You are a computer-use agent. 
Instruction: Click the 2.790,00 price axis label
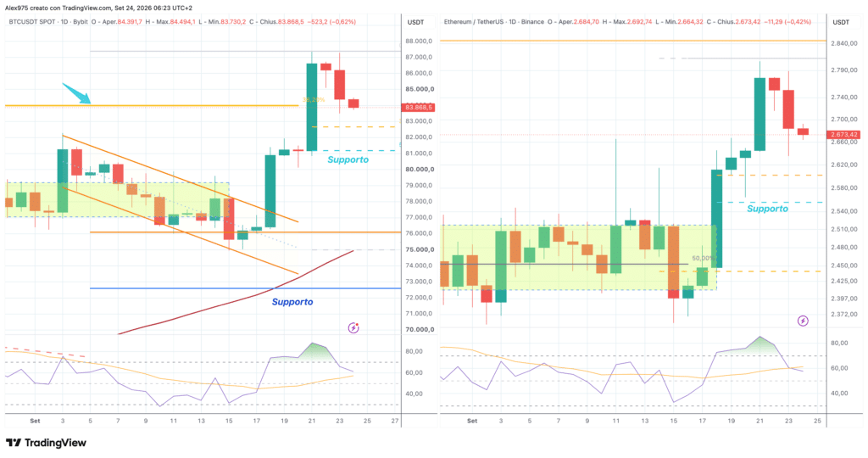pos(844,70)
